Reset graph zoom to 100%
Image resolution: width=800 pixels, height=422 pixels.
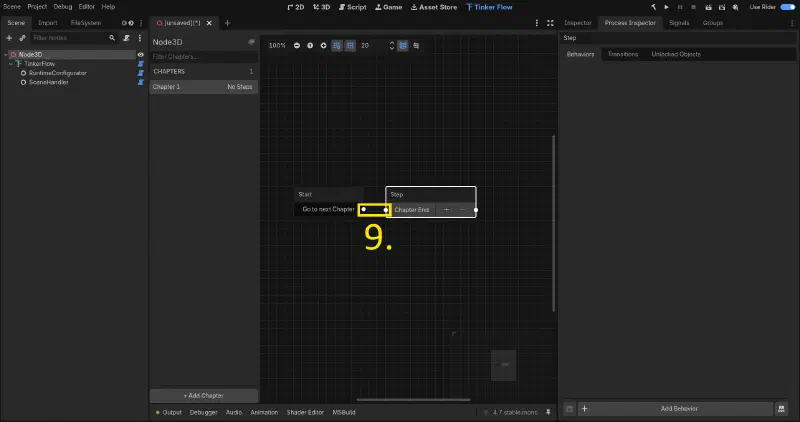(310, 45)
